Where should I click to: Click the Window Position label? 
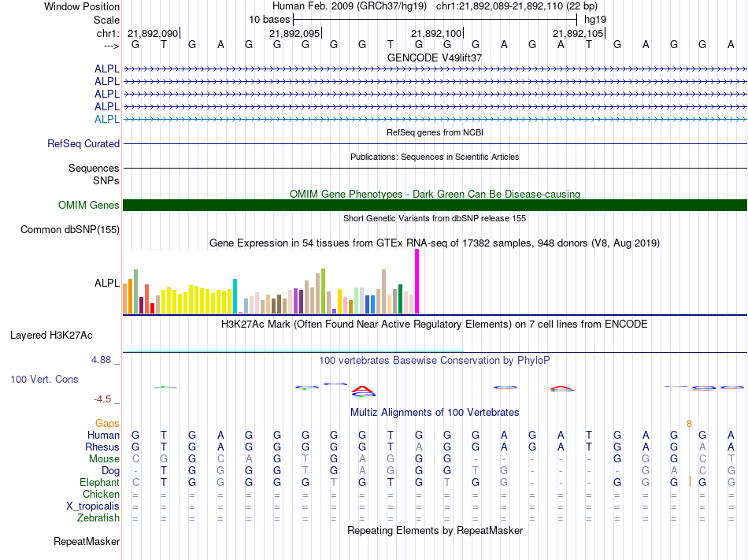[82, 6]
